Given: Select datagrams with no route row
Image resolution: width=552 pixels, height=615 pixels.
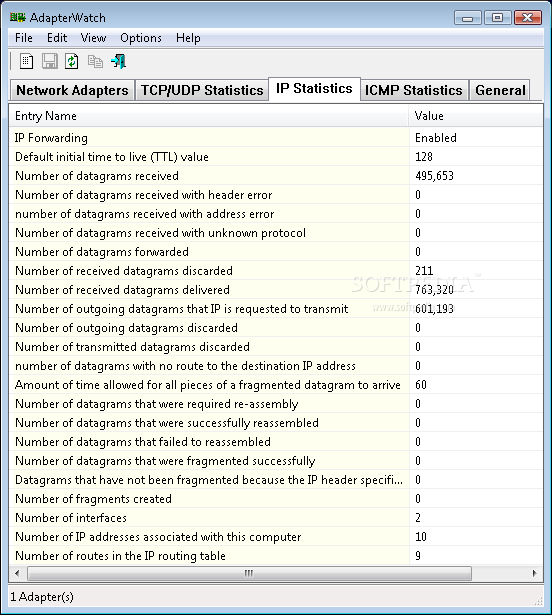Looking at the screenshot, I should [276, 366].
